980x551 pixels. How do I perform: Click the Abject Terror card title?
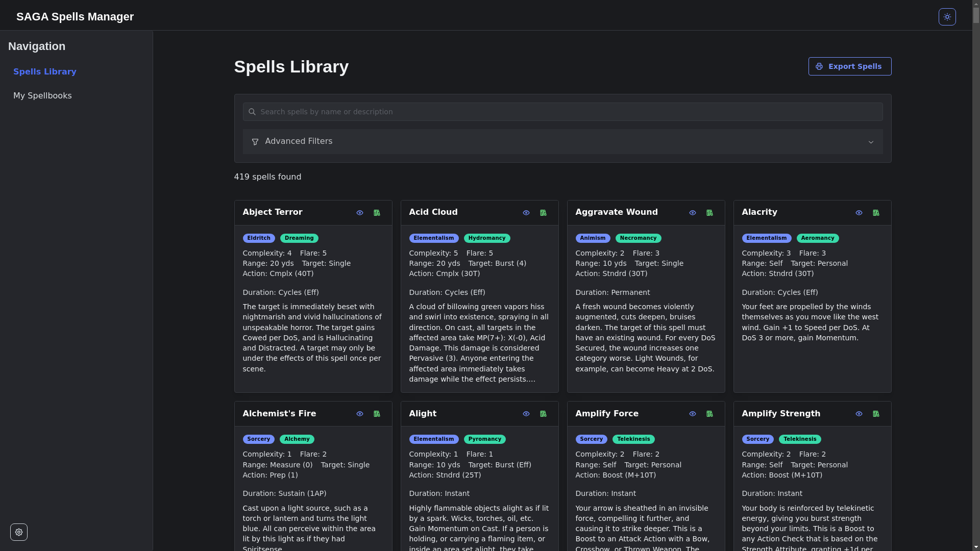click(273, 212)
